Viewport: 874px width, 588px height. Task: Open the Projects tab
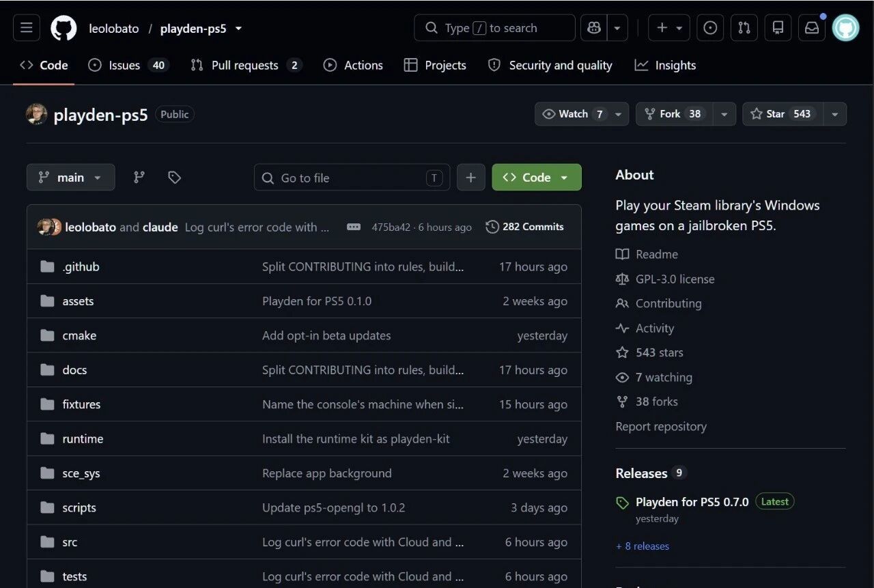[x=435, y=66]
